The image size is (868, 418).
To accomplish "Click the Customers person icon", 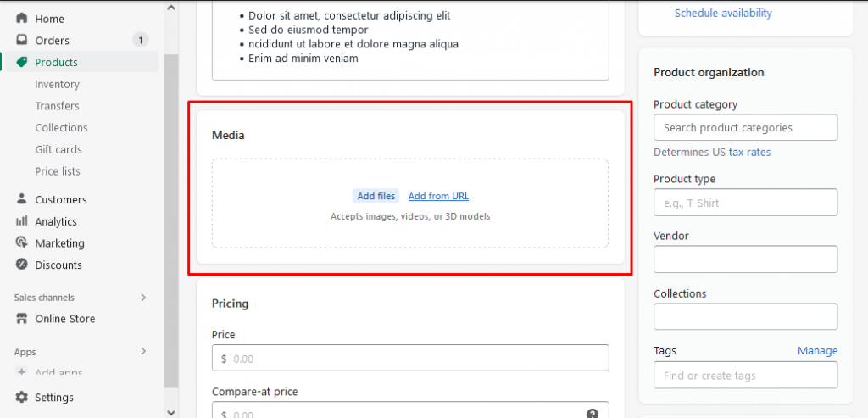I will click(x=21, y=198).
